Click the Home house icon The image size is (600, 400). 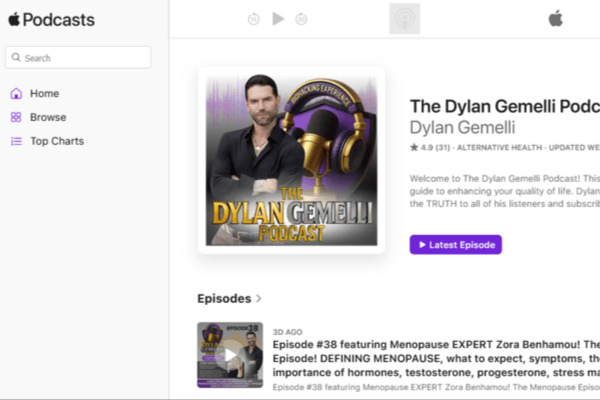pyautogui.click(x=16, y=93)
